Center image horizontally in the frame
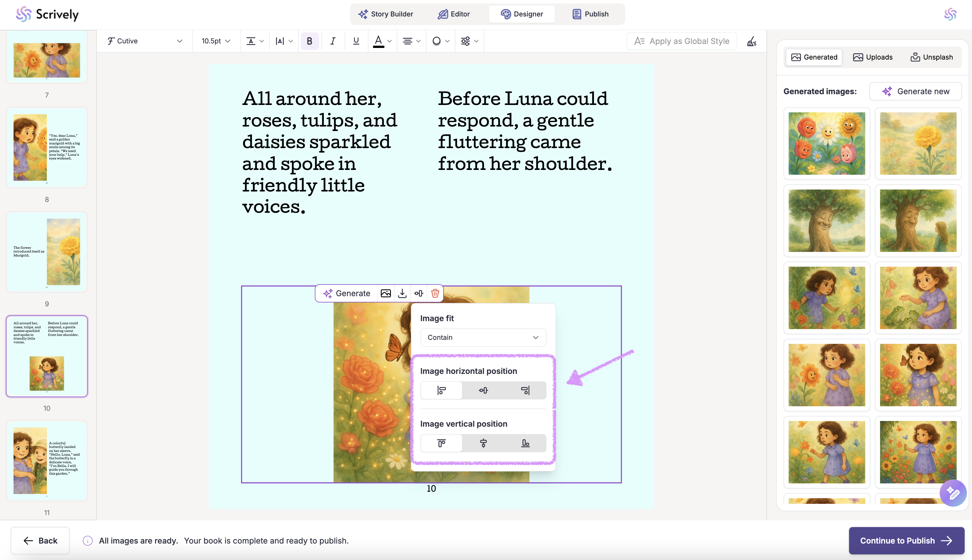972x560 pixels. click(483, 390)
